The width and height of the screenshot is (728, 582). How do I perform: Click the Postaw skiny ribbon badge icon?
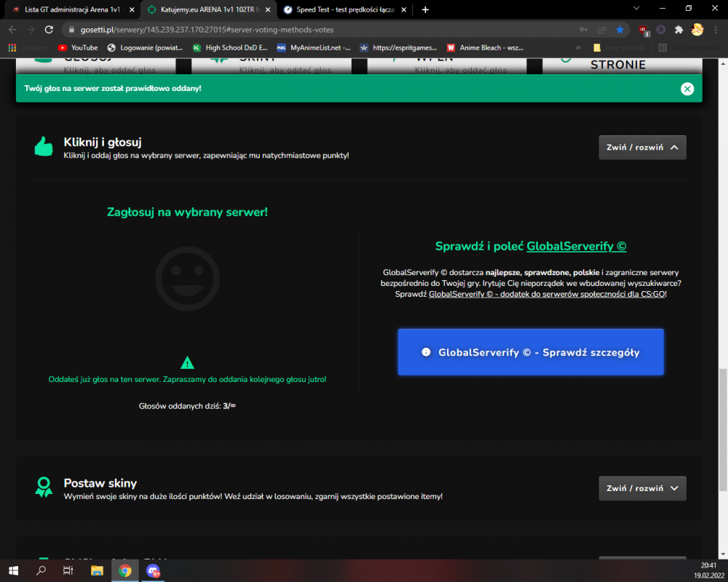(x=44, y=487)
